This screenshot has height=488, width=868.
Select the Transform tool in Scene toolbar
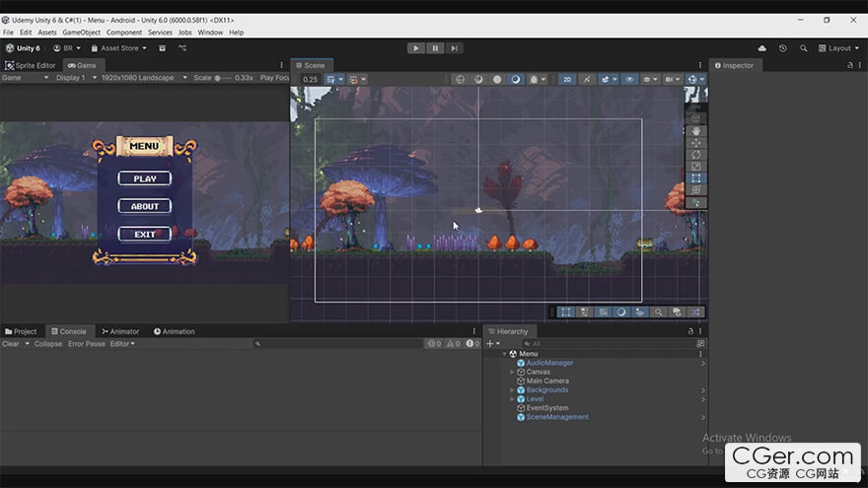[x=695, y=190]
